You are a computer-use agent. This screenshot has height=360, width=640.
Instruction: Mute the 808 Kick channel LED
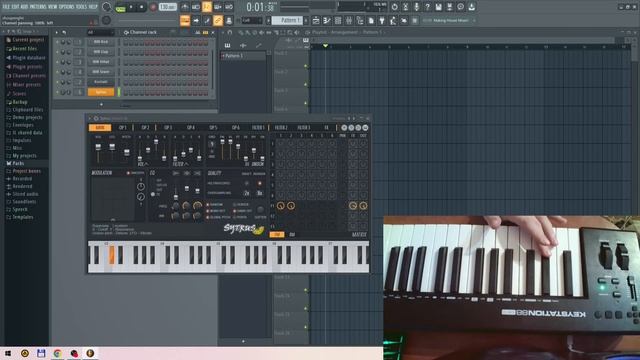click(57, 42)
